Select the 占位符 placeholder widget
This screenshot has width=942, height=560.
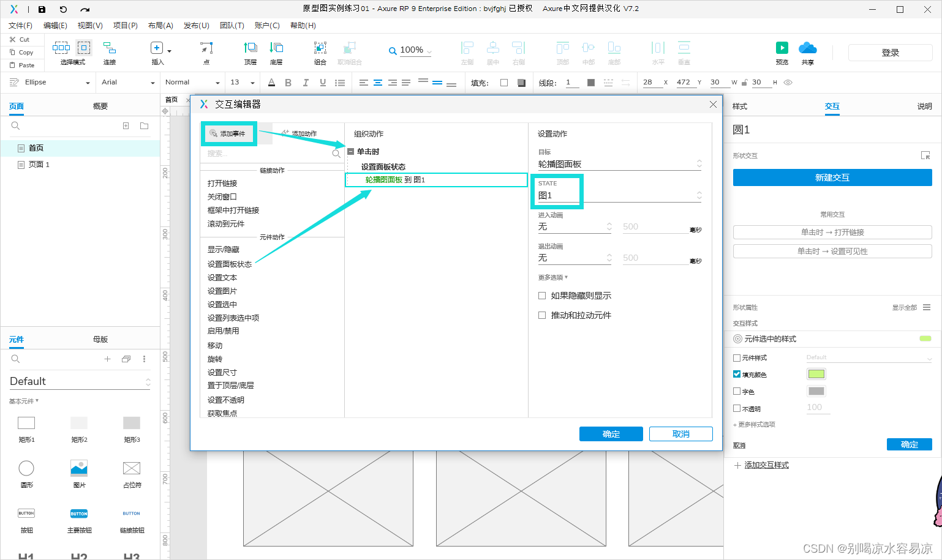132,474
